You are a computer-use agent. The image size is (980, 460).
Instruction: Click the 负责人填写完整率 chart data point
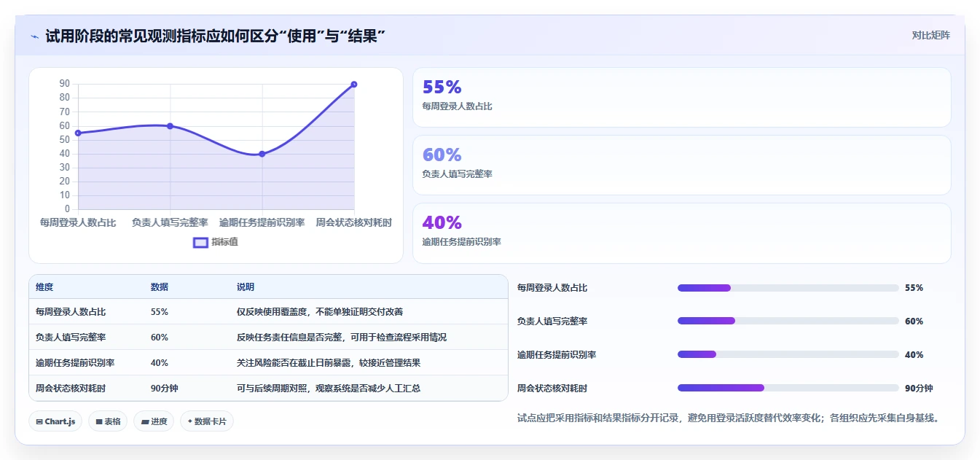point(170,126)
